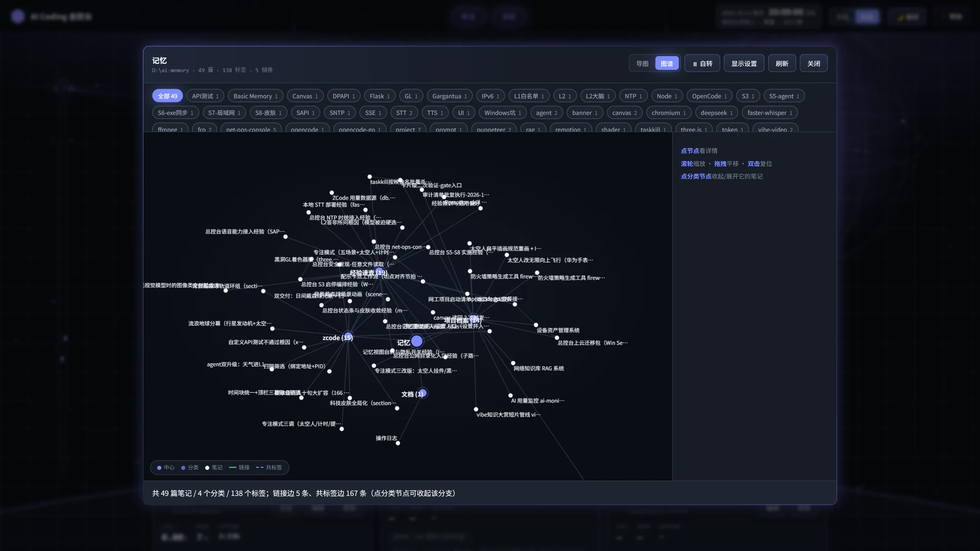The image size is (980, 551).
Task: Open the 操作日志 note node
Action: pyautogui.click(x=398, y=443)
